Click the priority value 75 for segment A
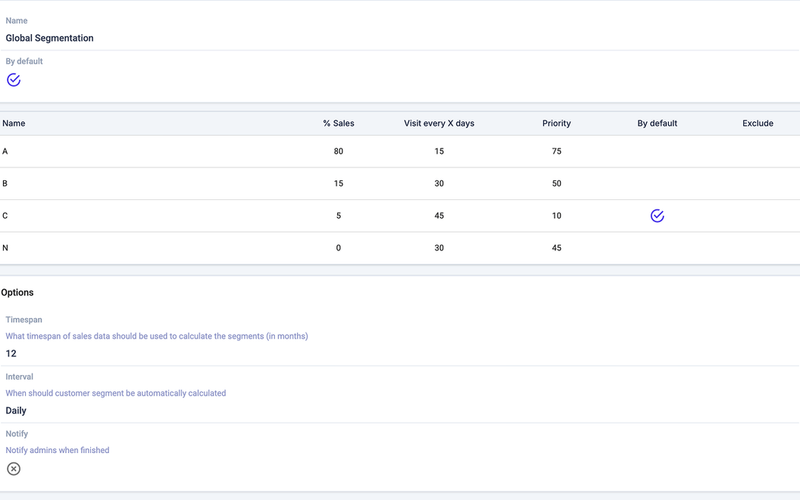 coord(556,152)
